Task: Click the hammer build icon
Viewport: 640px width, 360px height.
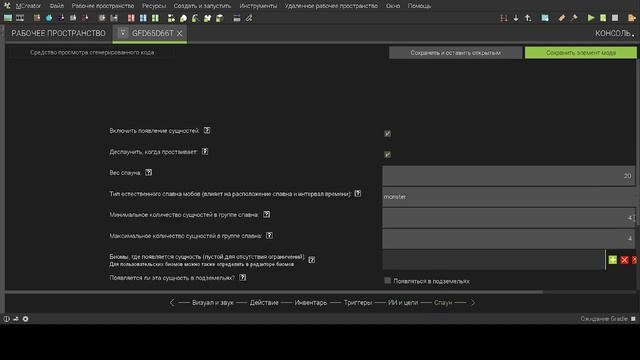Action: 574,18
